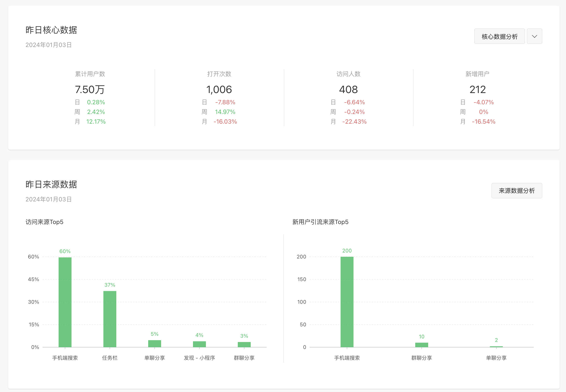Select the 访问人数 value 408
Image resolution: width=566 pixels, height=392 pixels.
[348, 89]
